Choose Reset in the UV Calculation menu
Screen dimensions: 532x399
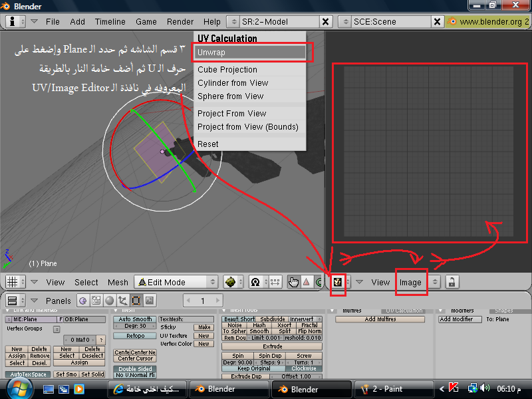(x=249, y=144)
